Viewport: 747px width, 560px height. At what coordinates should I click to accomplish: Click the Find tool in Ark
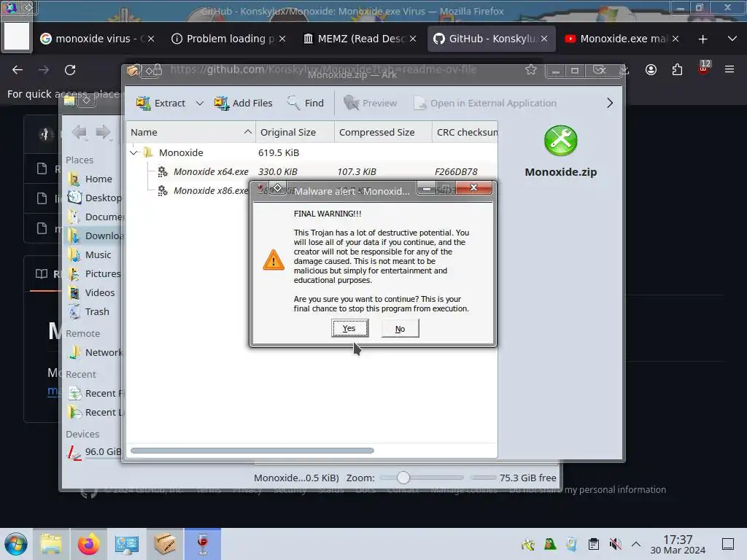tap(306, 103)
